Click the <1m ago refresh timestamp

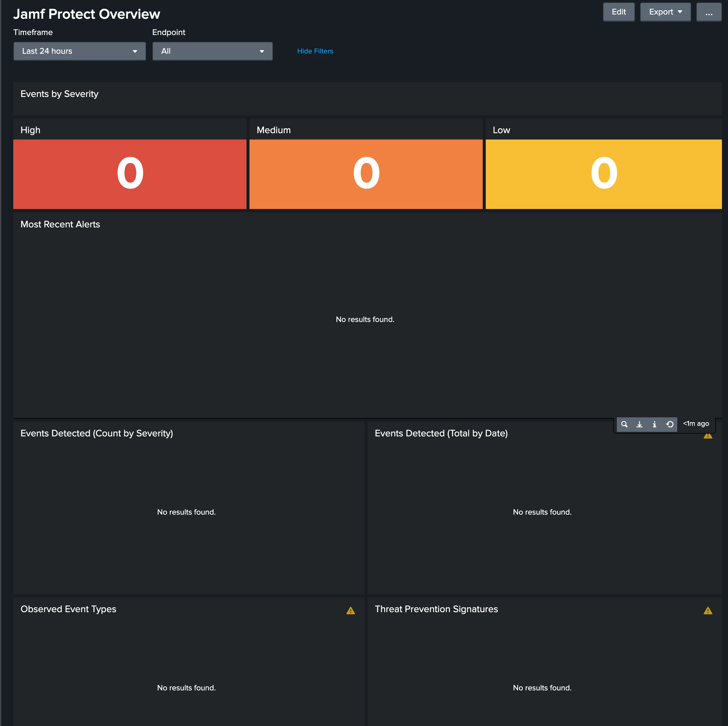pyautogui.click(x=696, y=423)
